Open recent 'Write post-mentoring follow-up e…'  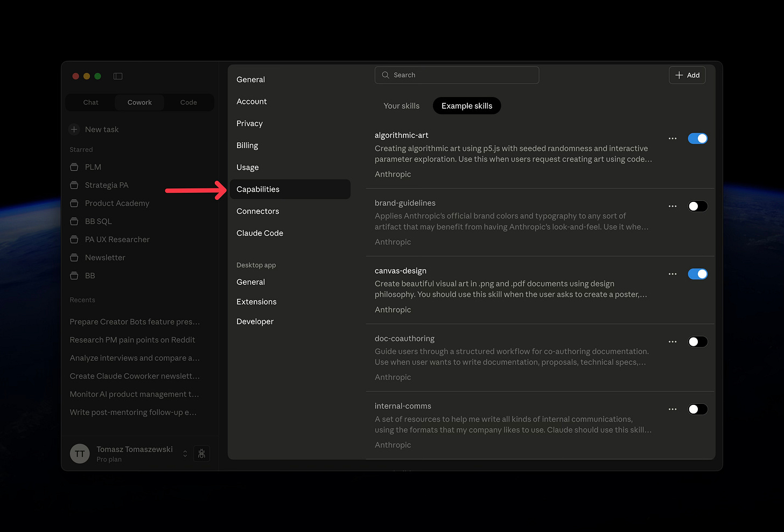pos(133,412)
